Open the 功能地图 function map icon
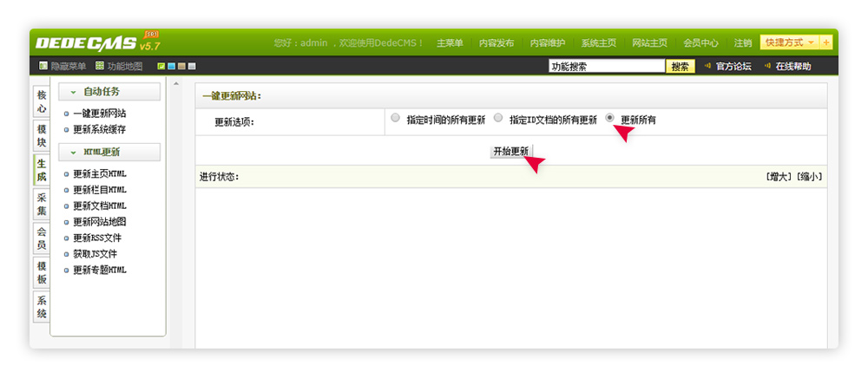868x378 pixels. 100,66
